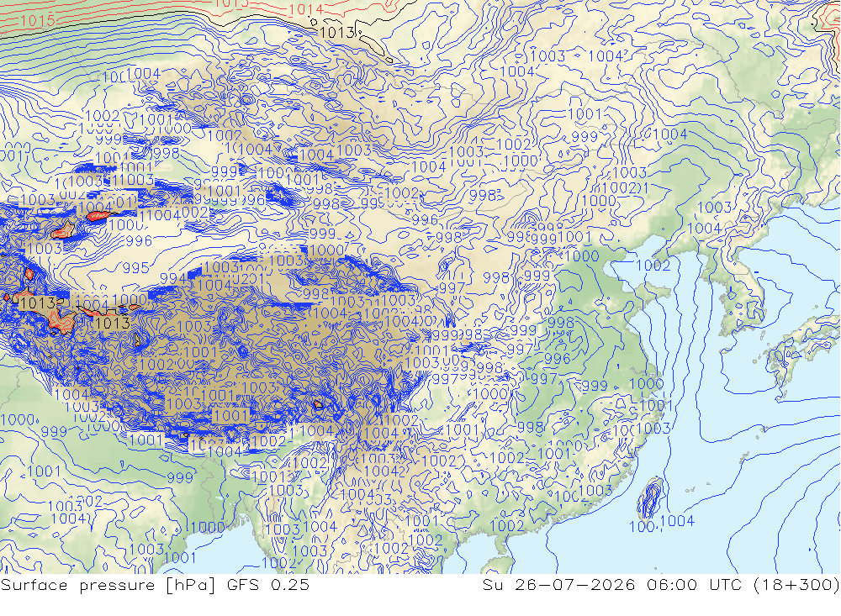Click the date 'Su 26-07-2026' in the caption
841x616 pixels.
pyautogui.click(x=558, y=585)
